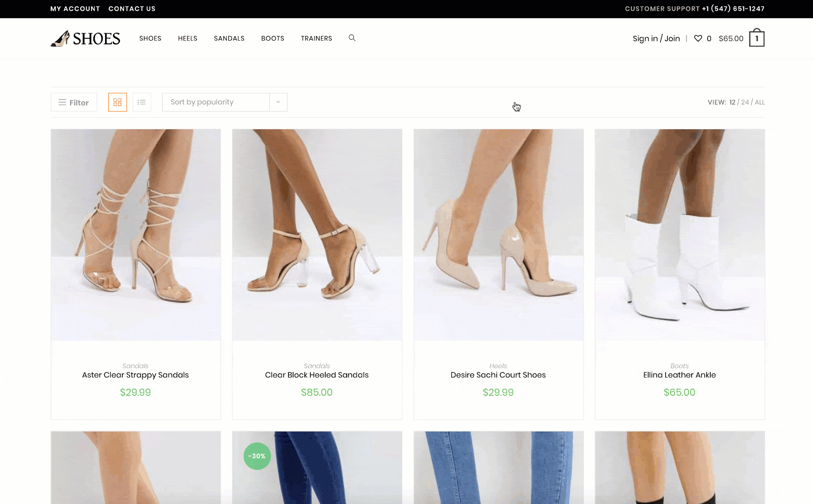Click the Heels category label
813x504 pixels.
[498, 366]
